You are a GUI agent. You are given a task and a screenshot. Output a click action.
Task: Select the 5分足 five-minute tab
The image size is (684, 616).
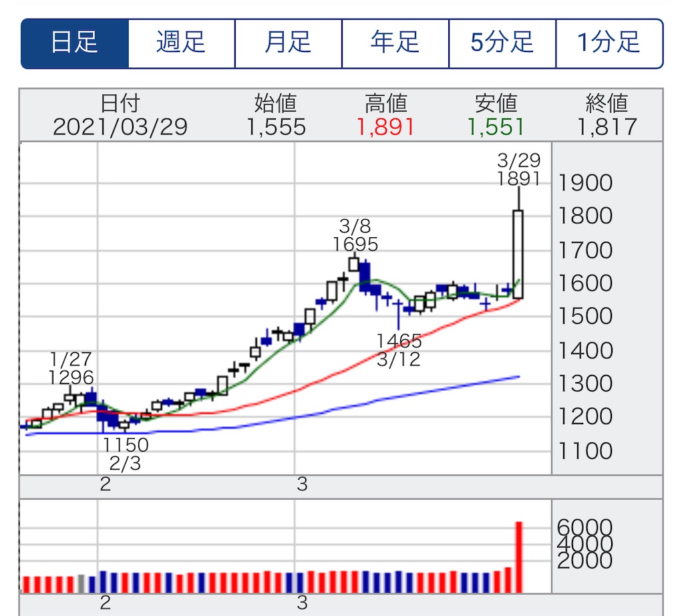[x=502, y=43]
